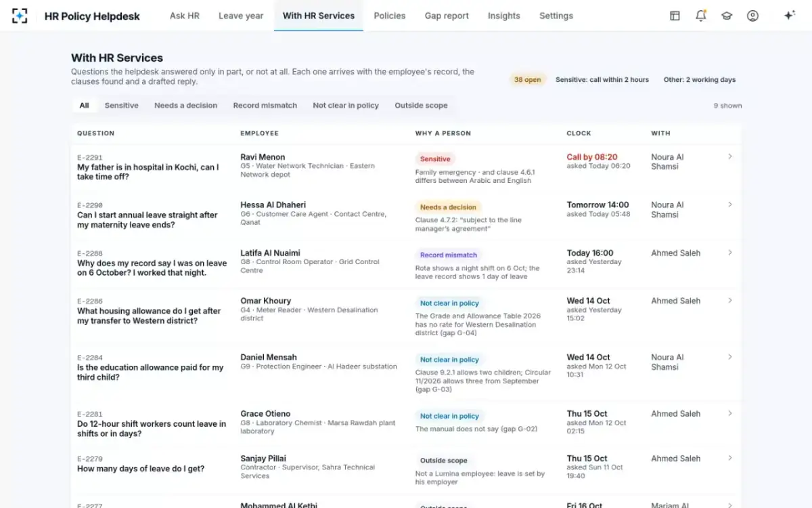The width and height of the screenshot is (812, 508).
Task: Click employee name Sanjay Pillai
Action: click(263, 459)
